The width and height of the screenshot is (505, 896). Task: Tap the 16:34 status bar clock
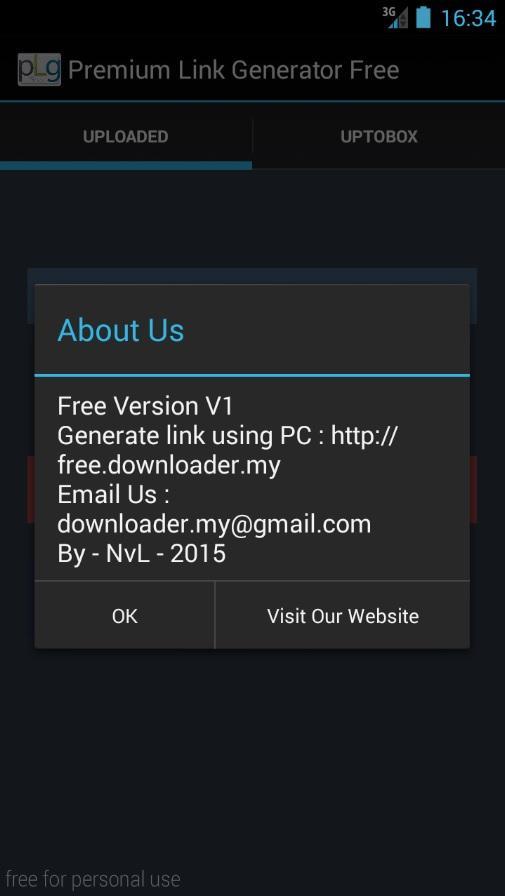pos(468,18)
